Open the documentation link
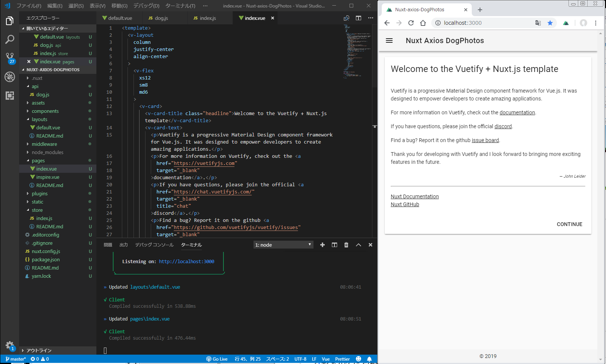Screen dimensions: 606x364 (x=517, y=112)
